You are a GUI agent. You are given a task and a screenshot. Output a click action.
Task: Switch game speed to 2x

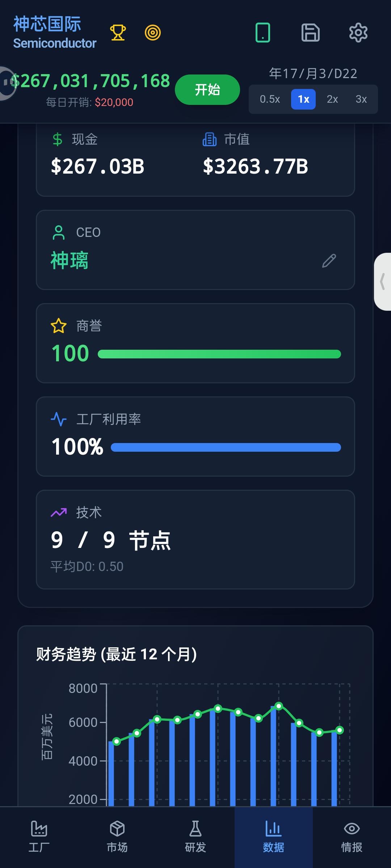[332, 99]
